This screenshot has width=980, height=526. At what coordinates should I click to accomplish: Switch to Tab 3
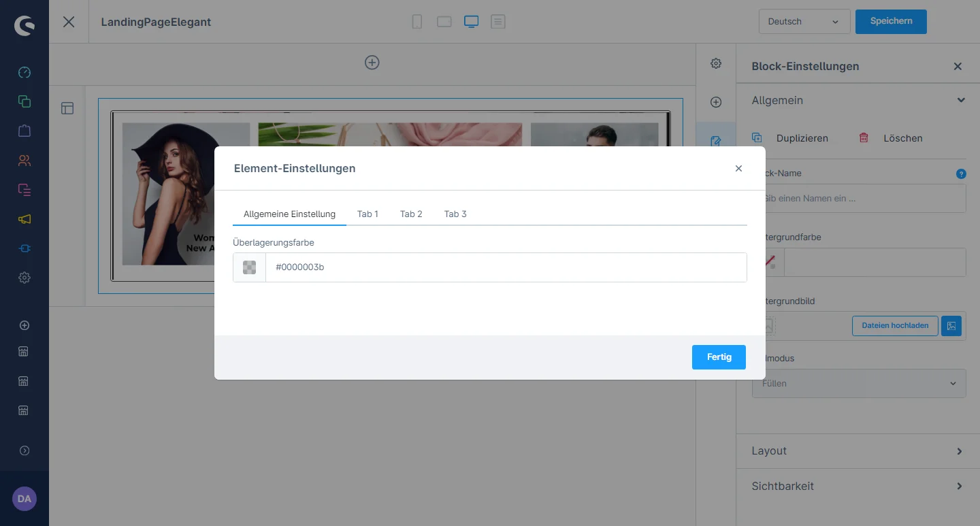[x=455, y=214]
